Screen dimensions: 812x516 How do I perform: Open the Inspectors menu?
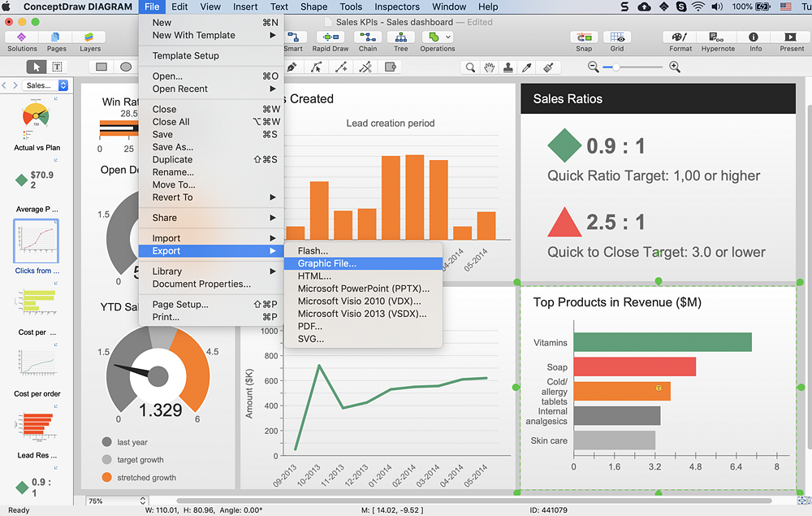[x=397, y=7]
